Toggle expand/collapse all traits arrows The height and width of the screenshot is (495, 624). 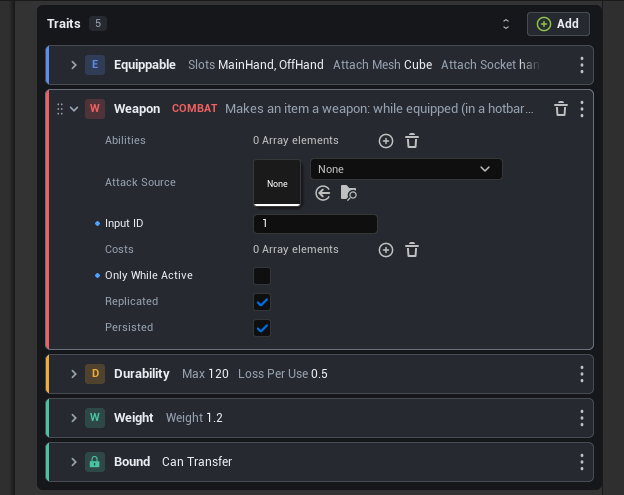[x=506, y=24]
